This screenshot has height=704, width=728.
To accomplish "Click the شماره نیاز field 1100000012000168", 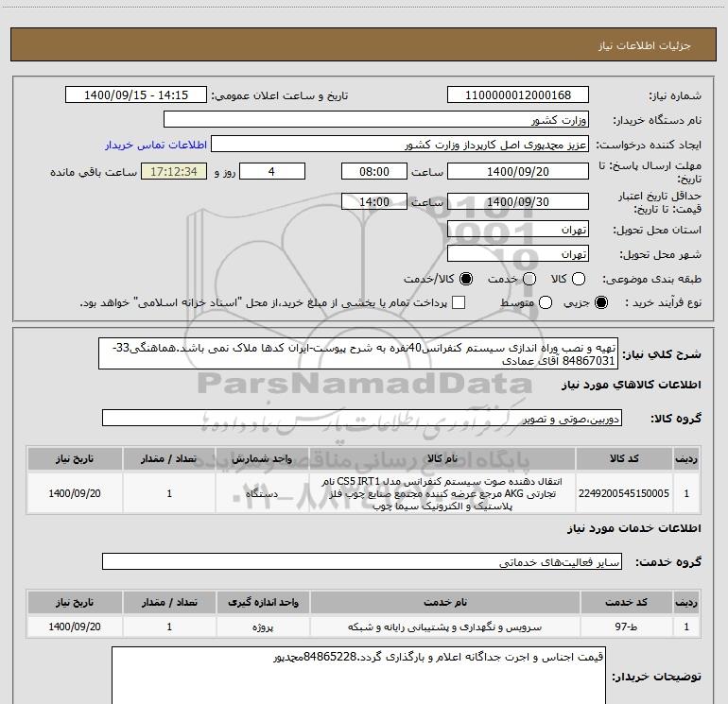I will pos(518,94).
